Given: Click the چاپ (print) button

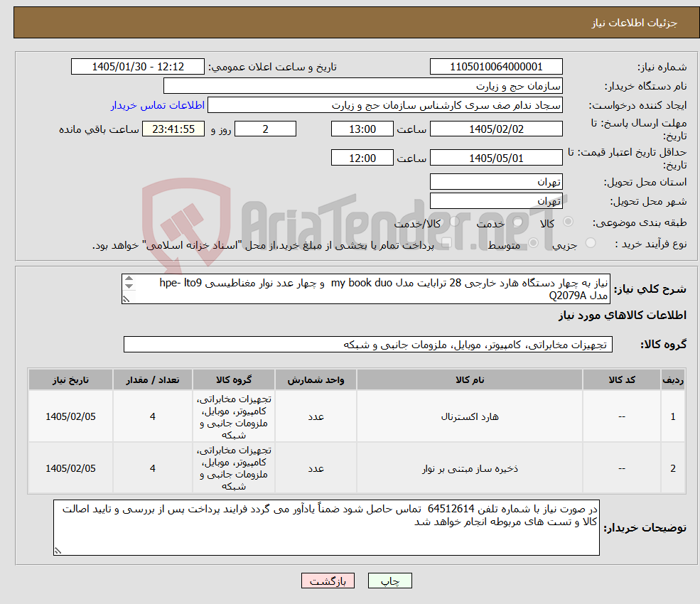Looking at the screenshot, I should point(389,581).
